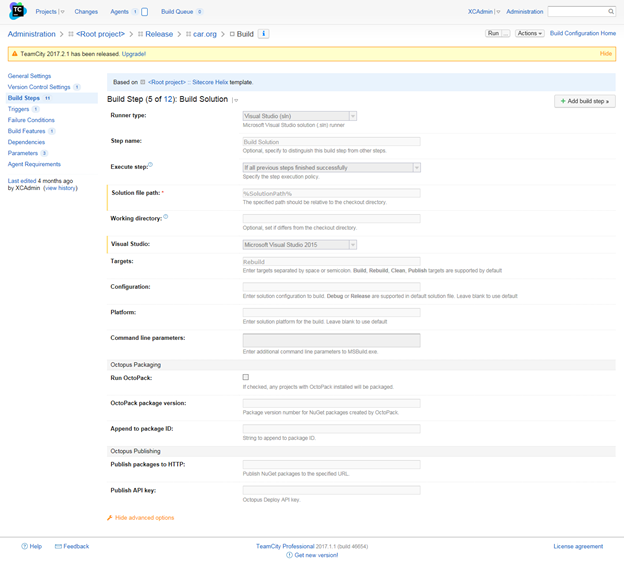Open Parameters in sidebar
Image resolution: width=624 pixels, height=577 pixels.
coord(23,153)
